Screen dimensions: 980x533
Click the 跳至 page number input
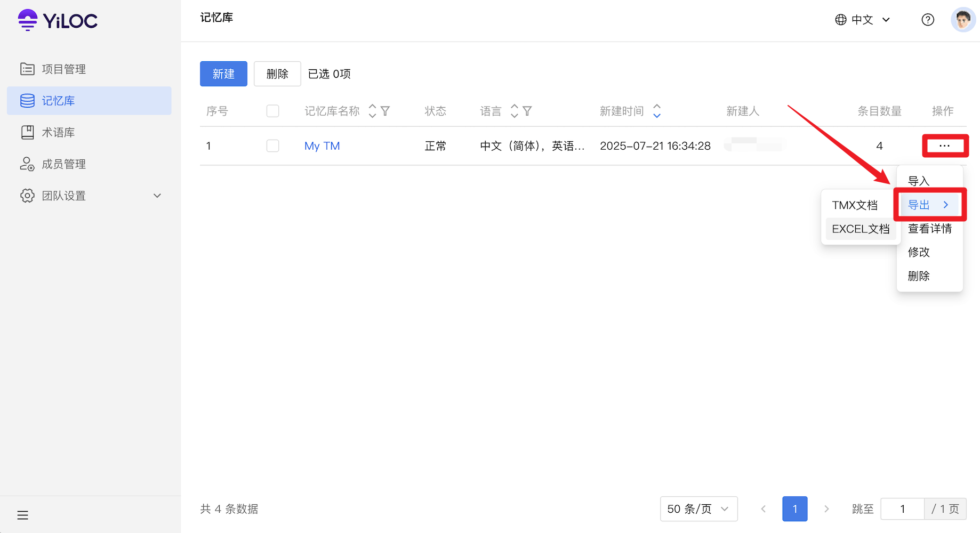[x=902, y=509]
